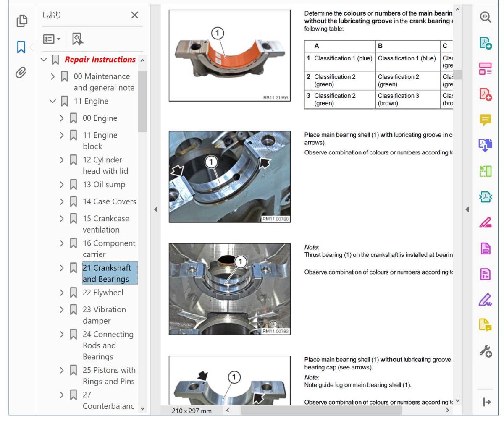
Task: Open the pink Redact highlighter tool
Action: point(486,222)
